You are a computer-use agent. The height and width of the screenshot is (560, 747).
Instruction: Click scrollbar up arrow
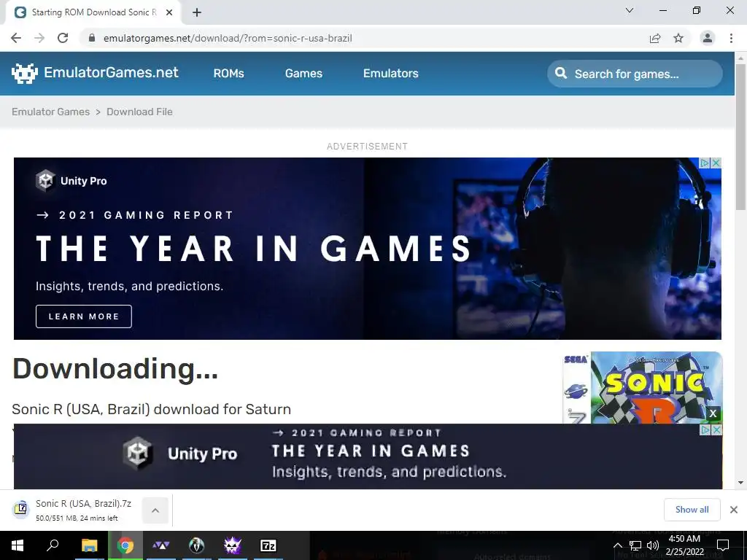click(740, 58)
